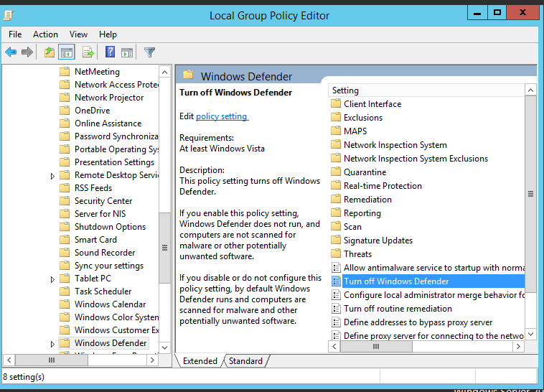The width and height of the screenshot is (544, 392).
Task: Click the Export List toolbar icon
Action: pyautogui.click(x=88, y=52)
